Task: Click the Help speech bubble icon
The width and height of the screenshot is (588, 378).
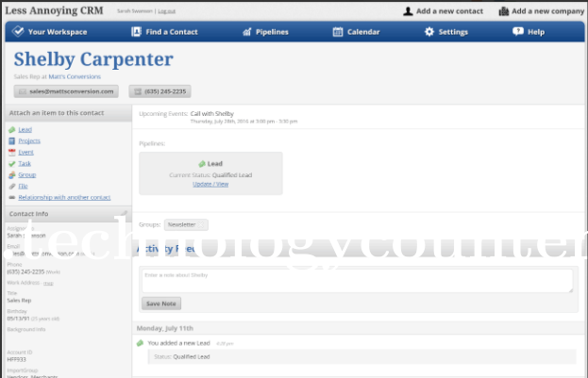Action: click(518, 31)
